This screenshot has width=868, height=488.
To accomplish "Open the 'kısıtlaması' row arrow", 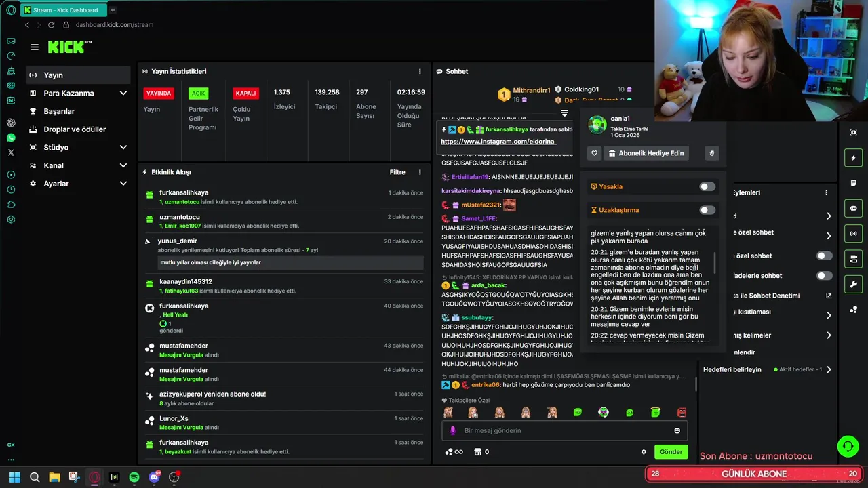I will (x=829, y=315).
